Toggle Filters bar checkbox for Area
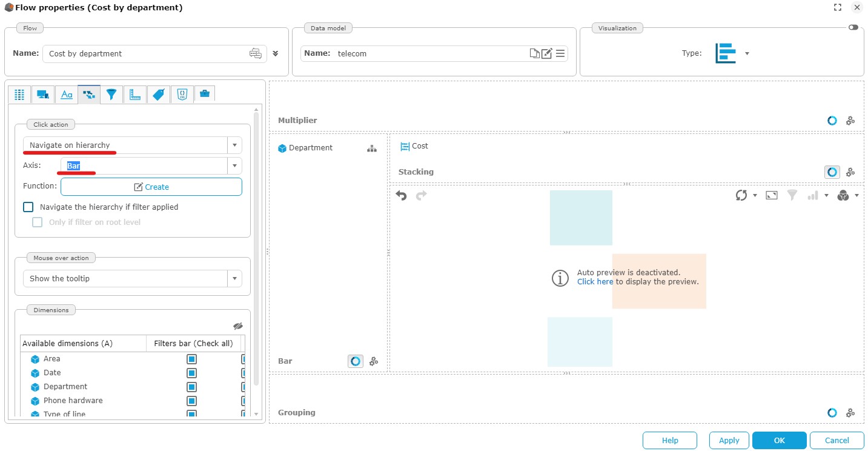The width and height of the screenshot is (868, 451). (x=191, y=359)
